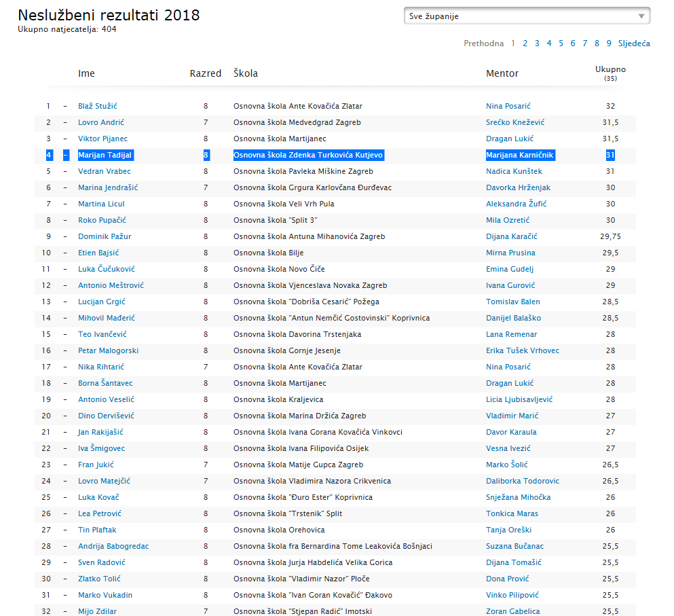
Task: Open Petar Malogorski competitor profile
Action: 109,350
